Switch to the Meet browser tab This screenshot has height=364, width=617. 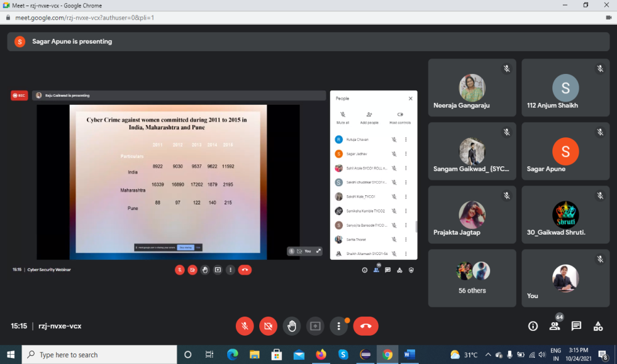tap(62, 6)
